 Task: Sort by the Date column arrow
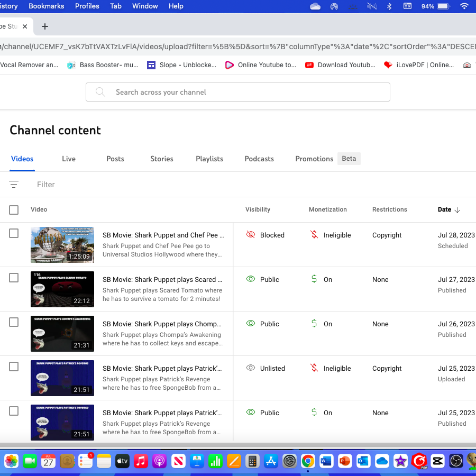coord(457,210)
